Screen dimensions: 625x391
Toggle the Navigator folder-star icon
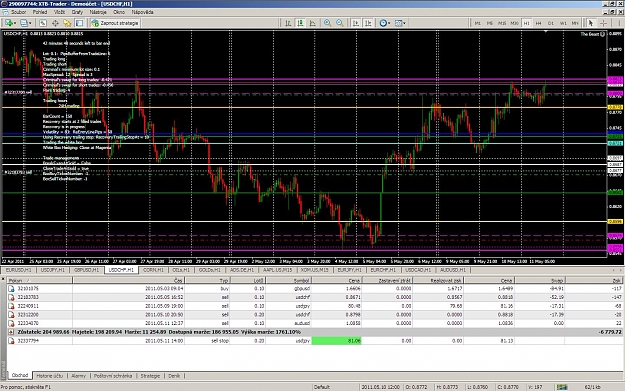tap(67, 23)
